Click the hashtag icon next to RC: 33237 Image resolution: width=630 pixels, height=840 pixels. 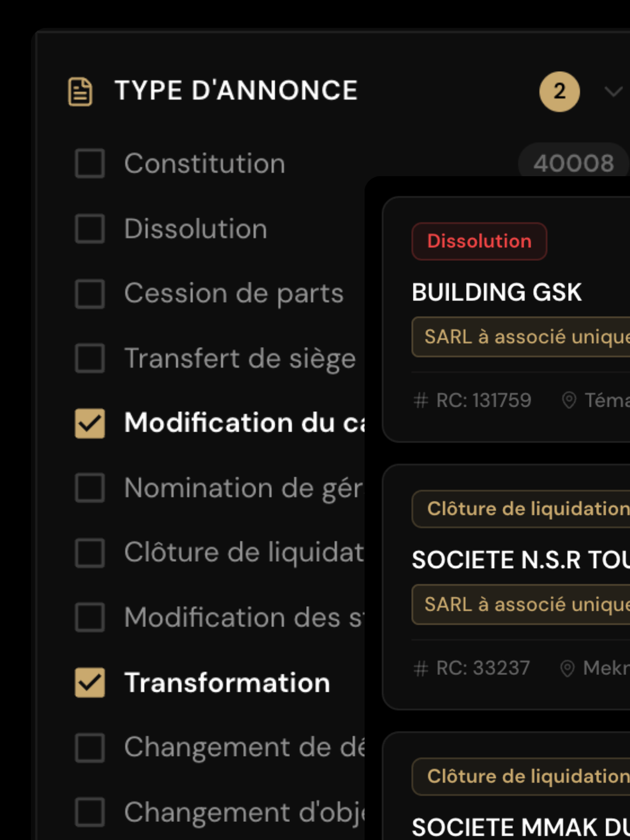[x=421, y=668]
